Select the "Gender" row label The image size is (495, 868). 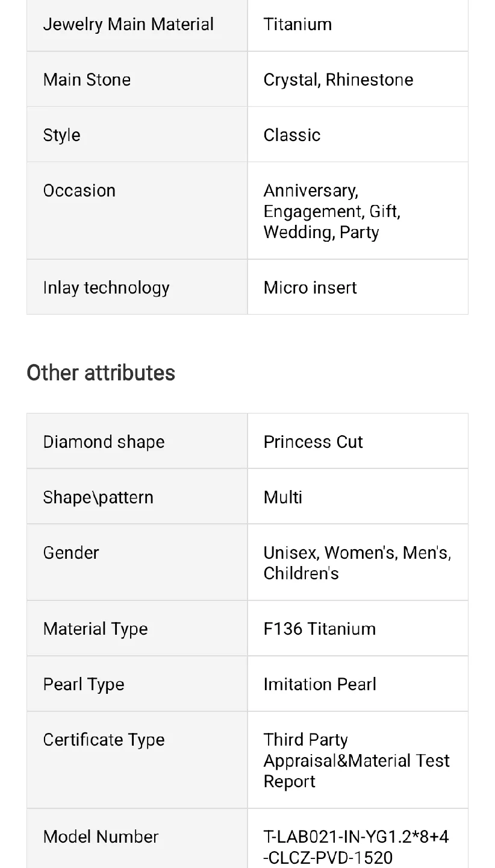(x=70, y=553)
